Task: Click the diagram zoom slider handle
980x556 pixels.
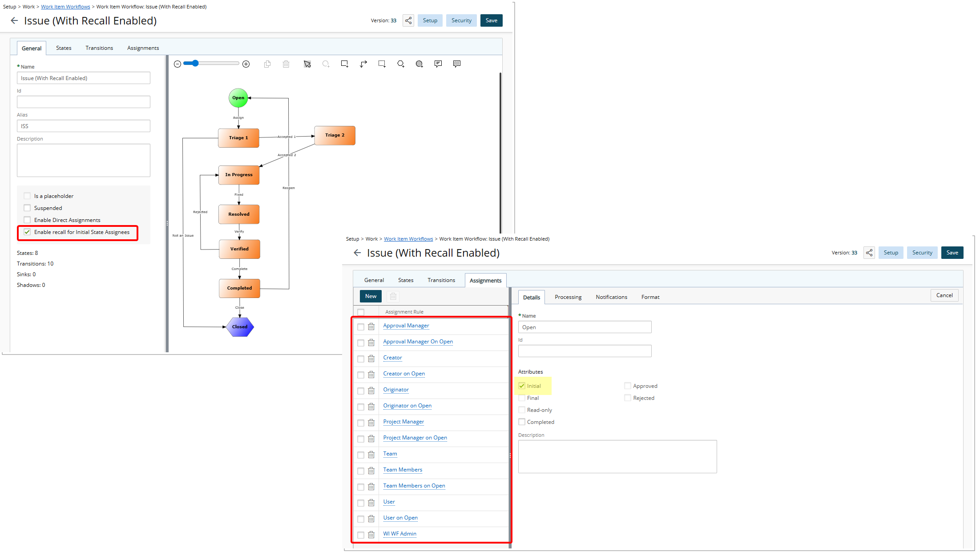Action: tap(195, 64)
